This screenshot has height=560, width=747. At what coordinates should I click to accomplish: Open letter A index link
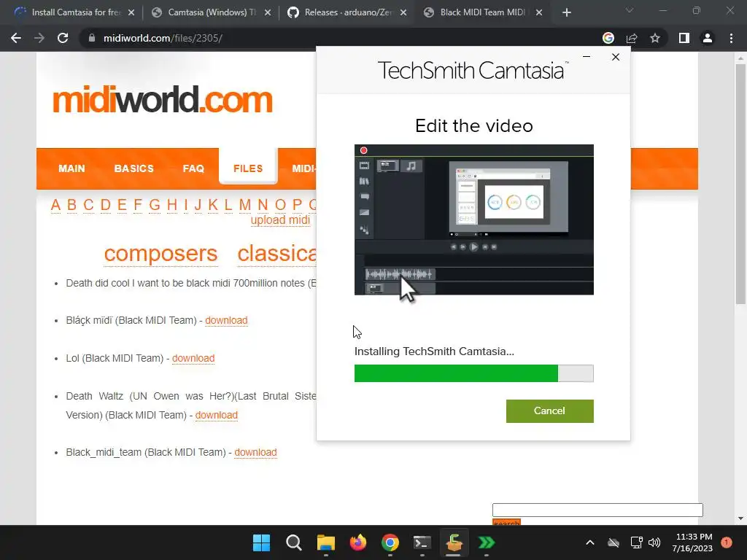[55, 205]
